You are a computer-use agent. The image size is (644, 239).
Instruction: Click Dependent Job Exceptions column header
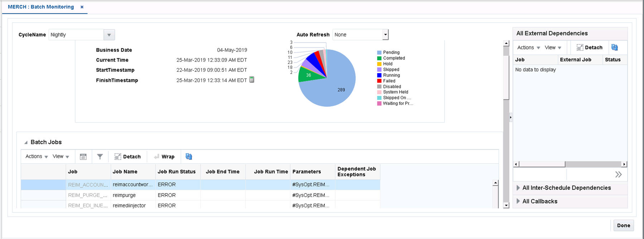358,172
